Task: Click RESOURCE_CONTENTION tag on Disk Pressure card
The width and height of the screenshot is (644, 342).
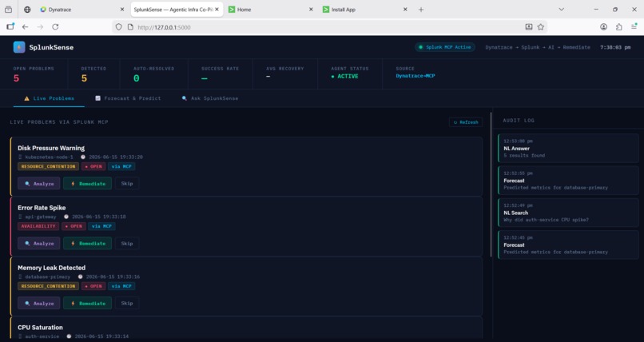Action: [x=48, y=167]
